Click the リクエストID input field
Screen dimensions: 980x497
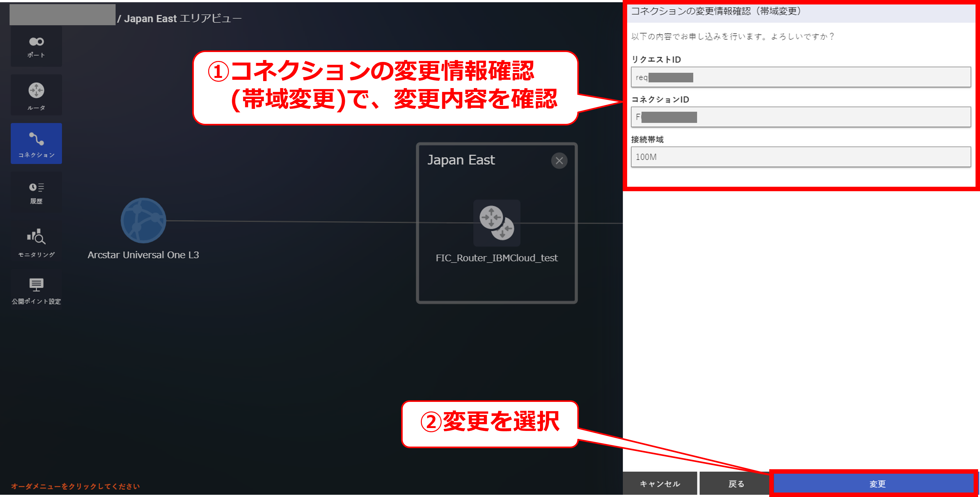801,77
